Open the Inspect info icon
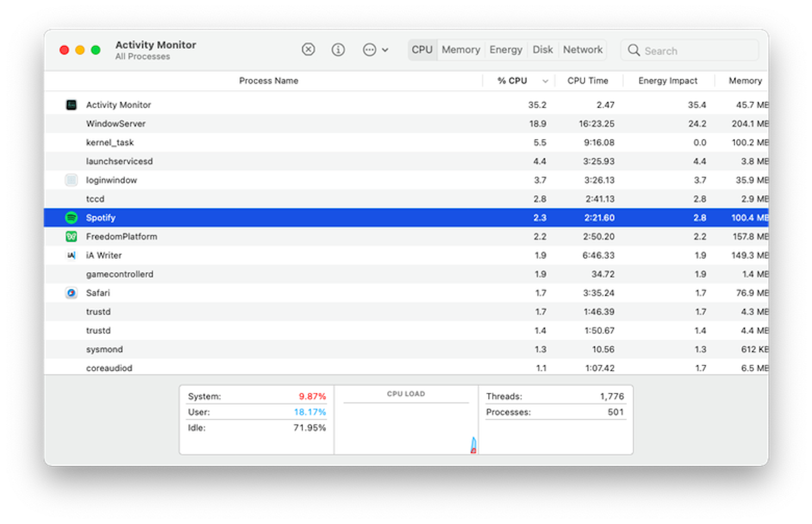The width and height of the screenshot is (812, 524). click(x=338, y=49)
